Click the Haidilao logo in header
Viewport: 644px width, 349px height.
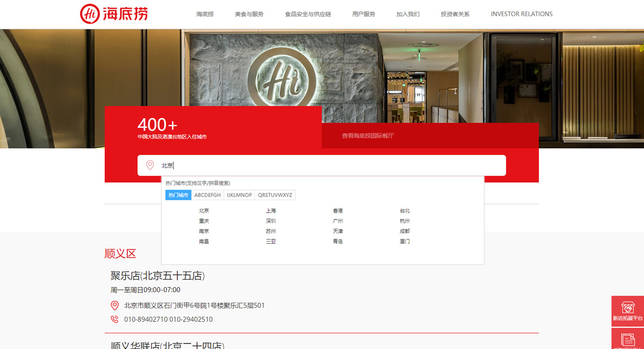point(114,14)
